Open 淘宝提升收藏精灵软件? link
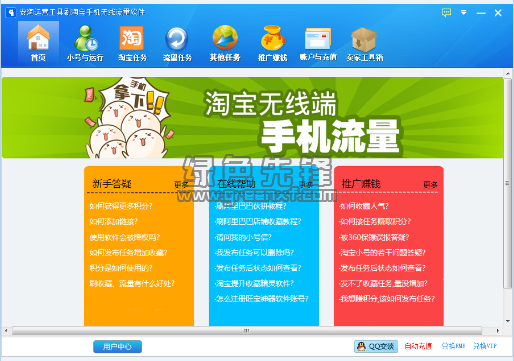514x361 pixels. point(254,283)
